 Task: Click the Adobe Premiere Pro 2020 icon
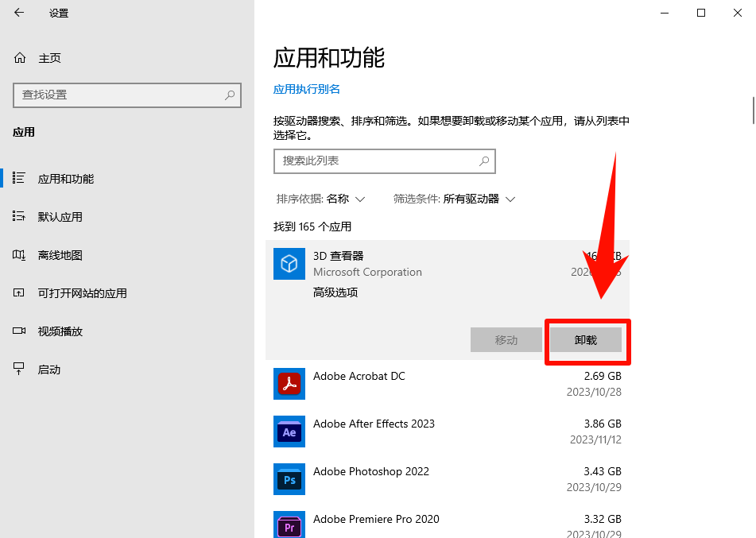(289, 524)
